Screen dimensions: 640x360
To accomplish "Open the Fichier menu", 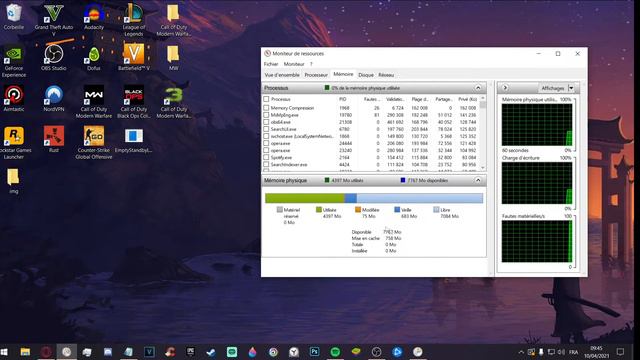I will click(271, 64).
